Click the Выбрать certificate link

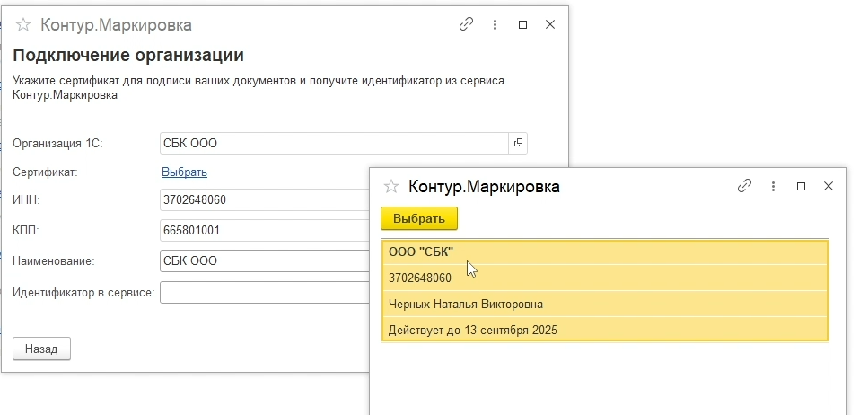tap(184, 172)
